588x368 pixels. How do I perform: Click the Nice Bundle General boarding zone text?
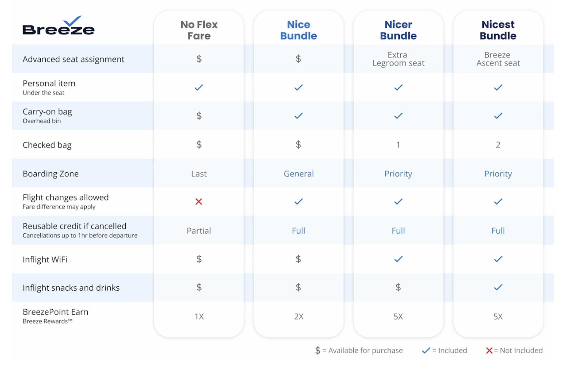click(298, 174)
